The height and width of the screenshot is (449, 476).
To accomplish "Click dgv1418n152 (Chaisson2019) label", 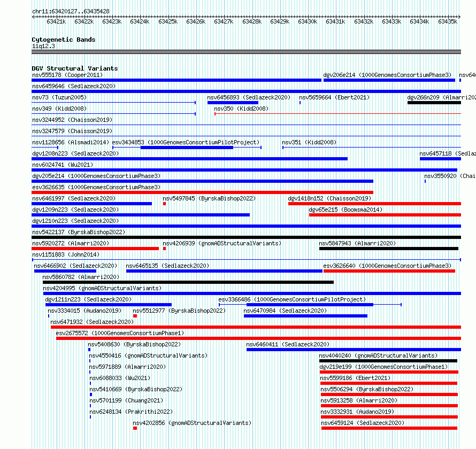I will click(329, 198).
